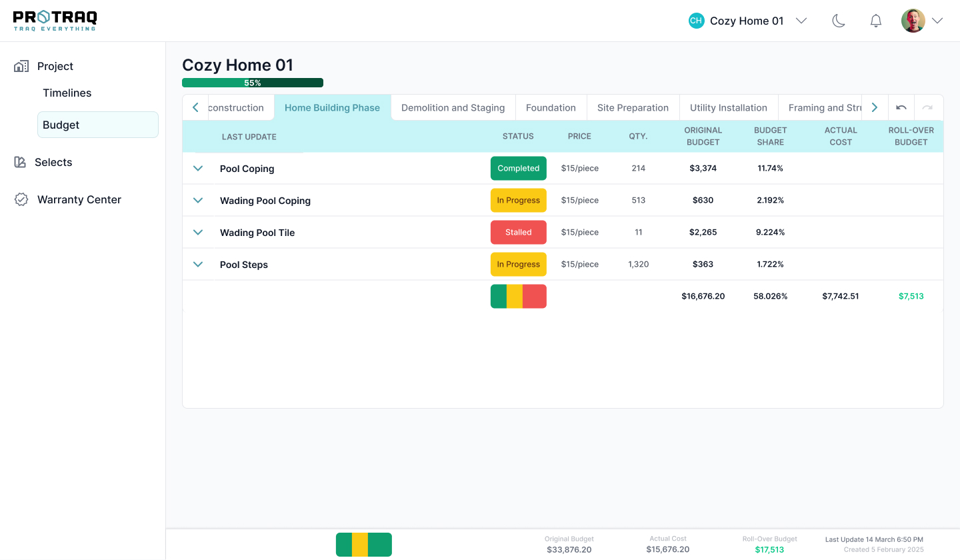Click the PROTRAQ logo

coord(55,20)
